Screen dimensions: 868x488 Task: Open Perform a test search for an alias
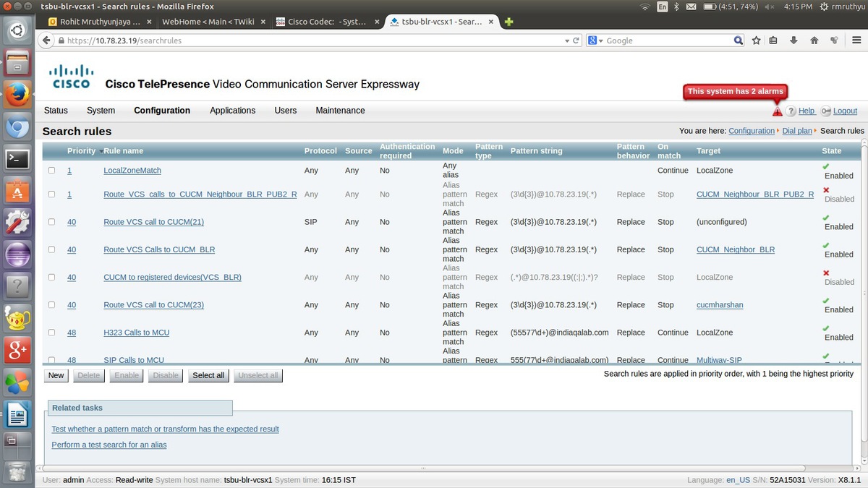pos(109,445)
